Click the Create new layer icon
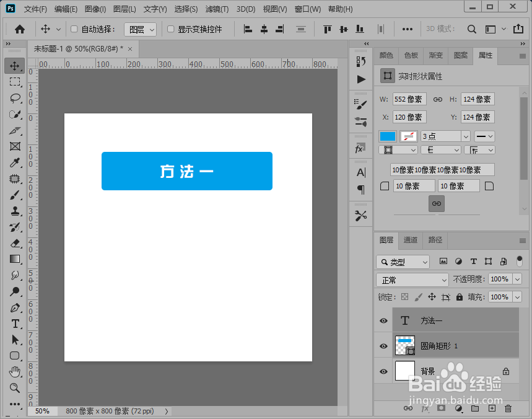The height and width of the screenshot is (419, 532). [x=491, y=408]
